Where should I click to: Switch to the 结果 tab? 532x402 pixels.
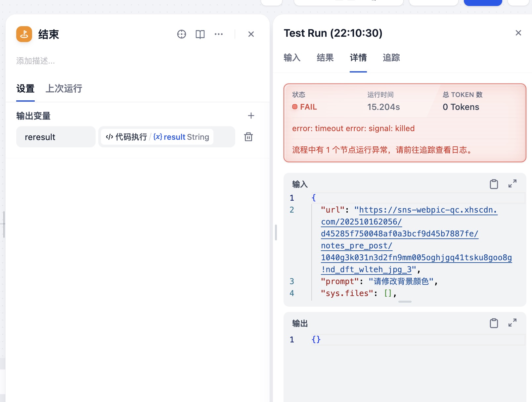point(325,58)
